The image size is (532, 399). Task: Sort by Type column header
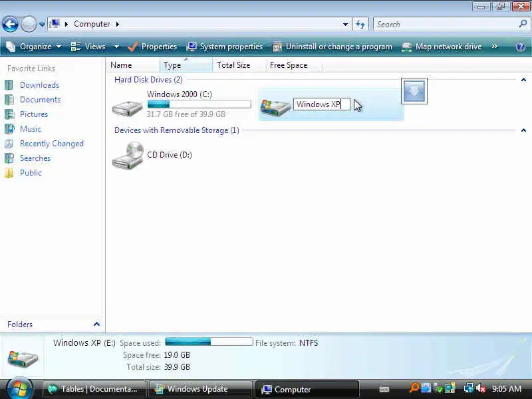click(x=186, y=65)
